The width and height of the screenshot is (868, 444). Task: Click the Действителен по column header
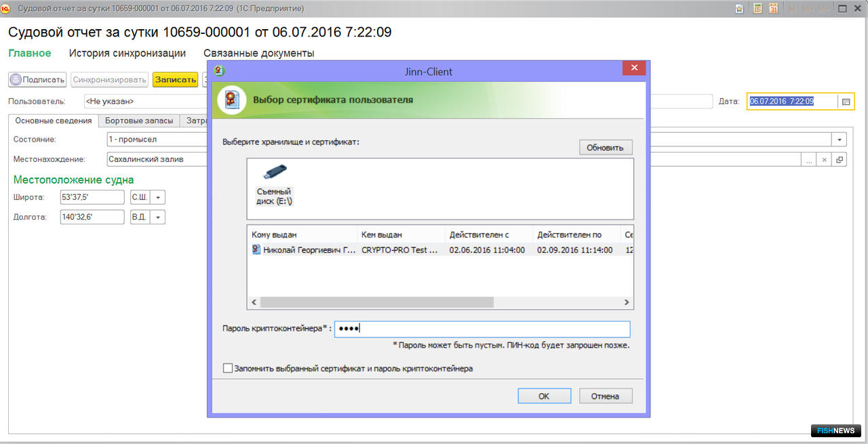pos(577,235)
